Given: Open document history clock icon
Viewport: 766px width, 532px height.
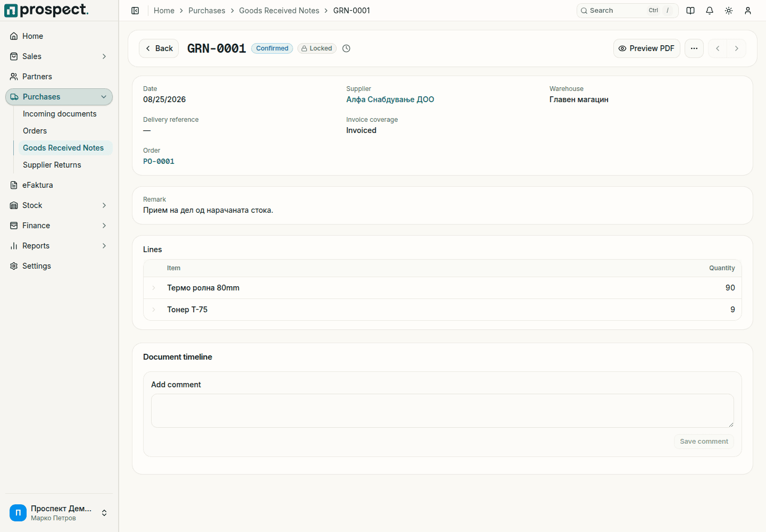Looking at the screenshot, I should pyautogui.click(x=346, y=48).
